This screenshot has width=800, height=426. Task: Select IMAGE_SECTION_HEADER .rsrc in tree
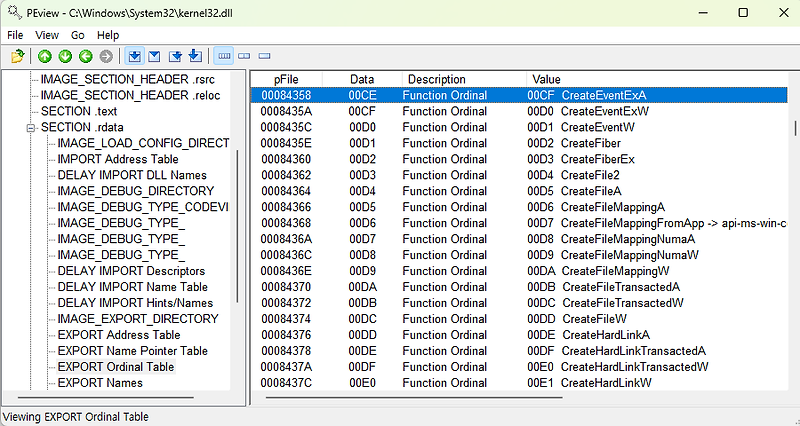128,80
